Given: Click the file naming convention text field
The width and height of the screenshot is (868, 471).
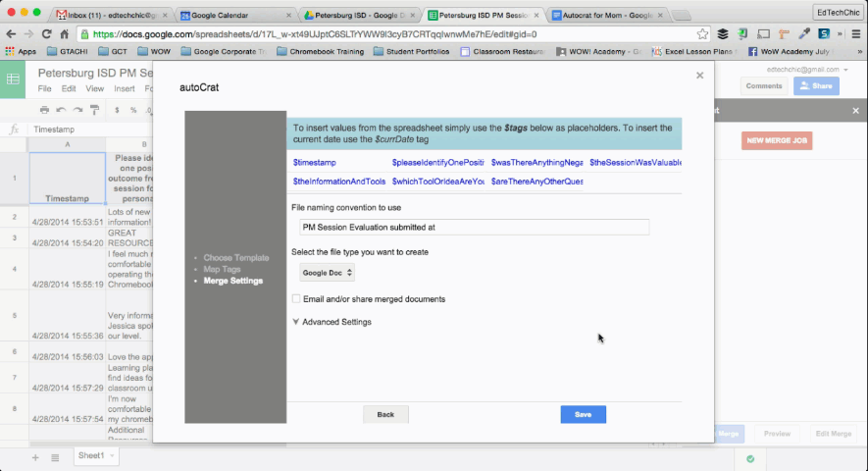Looking at the screenshot, I should coord(475,228).
